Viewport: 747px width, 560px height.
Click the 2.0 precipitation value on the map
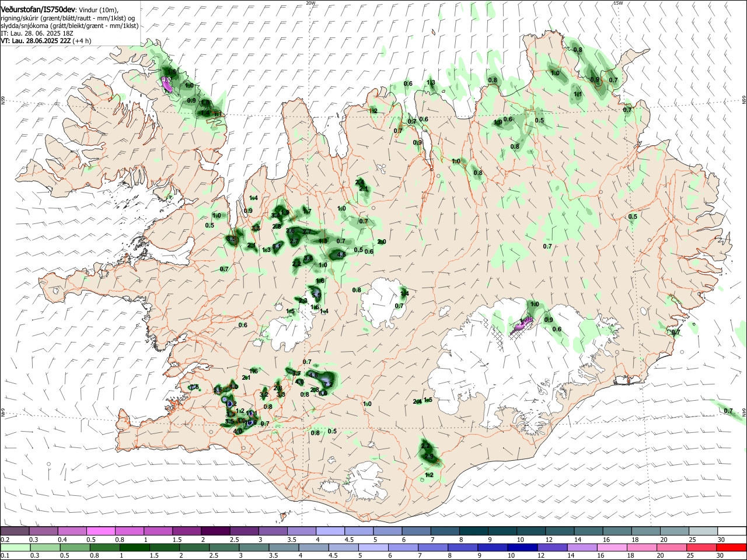click(x=382, y=242)
